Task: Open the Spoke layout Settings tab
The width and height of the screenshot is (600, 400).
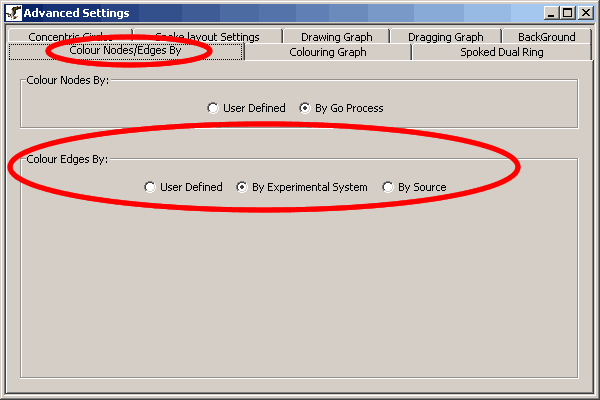Action: tap(207, 37)
